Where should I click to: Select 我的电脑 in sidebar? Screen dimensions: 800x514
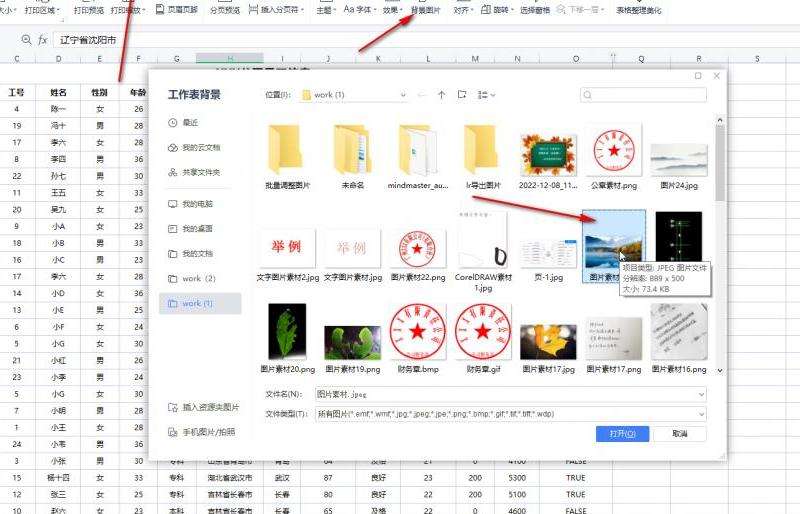tap(197, 203)
